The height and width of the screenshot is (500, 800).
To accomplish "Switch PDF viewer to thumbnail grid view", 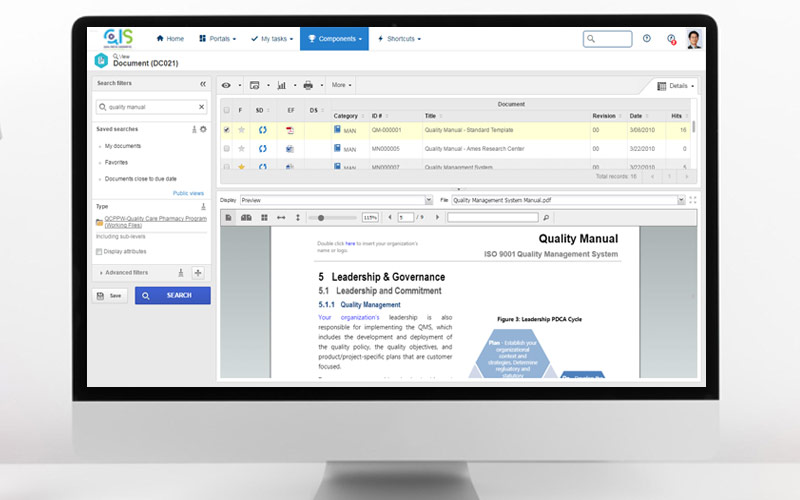I will tap(264, 217).
